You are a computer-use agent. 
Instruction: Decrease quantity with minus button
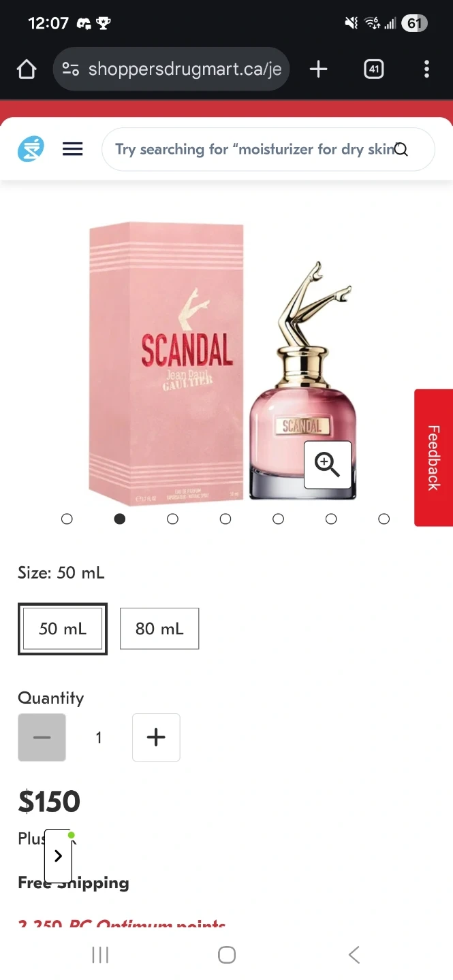tap(42, 737)
